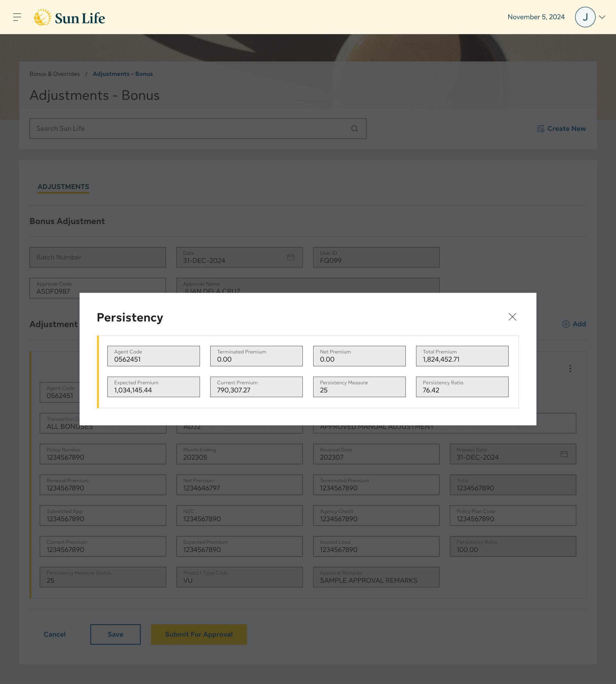Click the Sun Life logo
Screen dimensions: 616x684
(x=70, y=17)
